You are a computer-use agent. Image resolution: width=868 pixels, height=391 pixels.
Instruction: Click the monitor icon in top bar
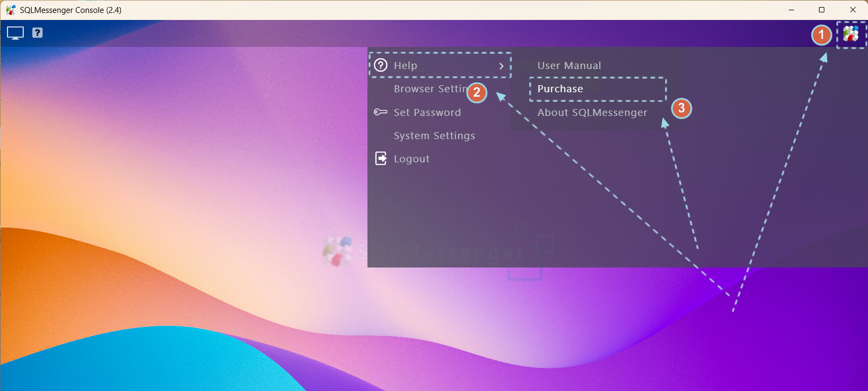(15, 33)
